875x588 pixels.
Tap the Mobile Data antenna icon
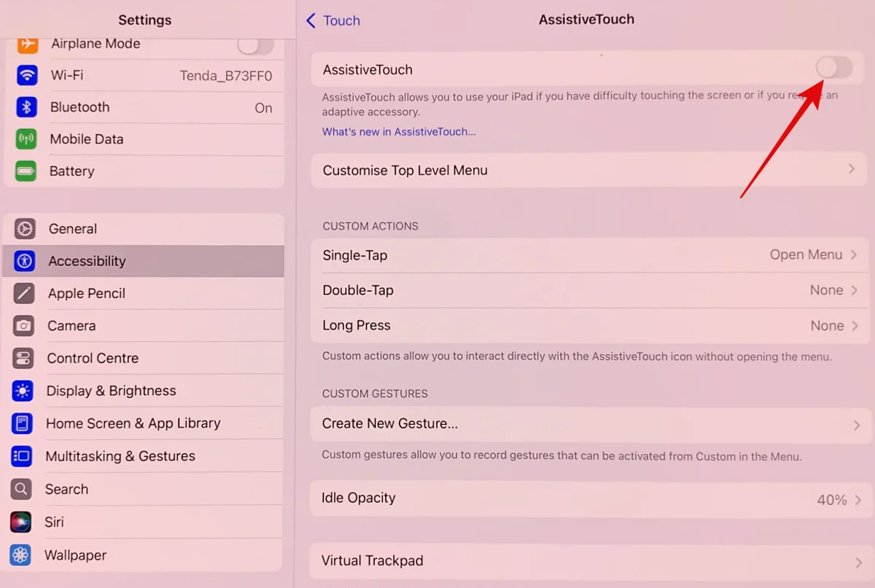(x=26, y=139)
